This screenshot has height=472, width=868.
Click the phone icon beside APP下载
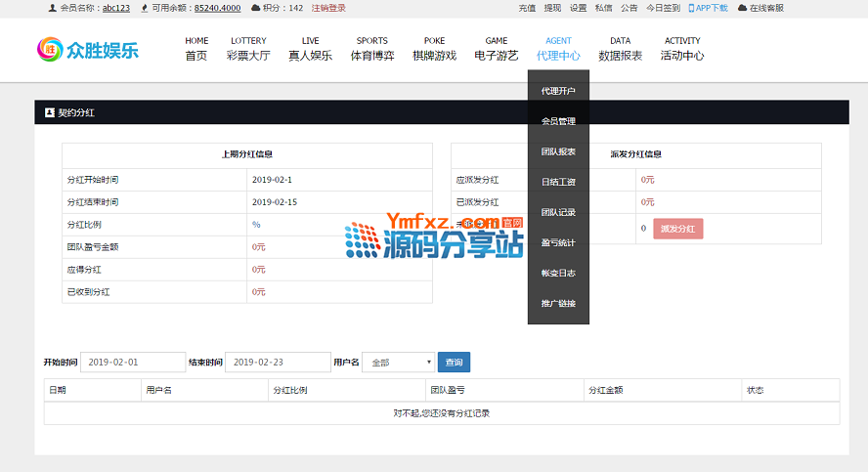click(692, 8)
